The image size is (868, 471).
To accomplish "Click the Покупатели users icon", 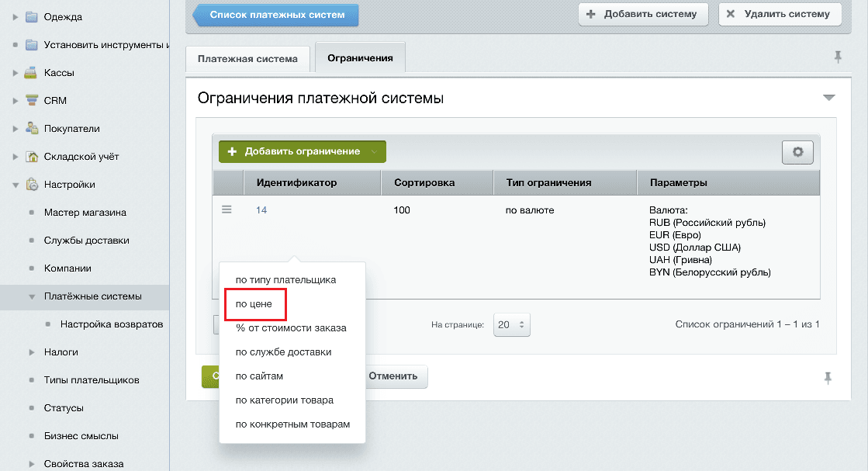I will tap(31, 129).
